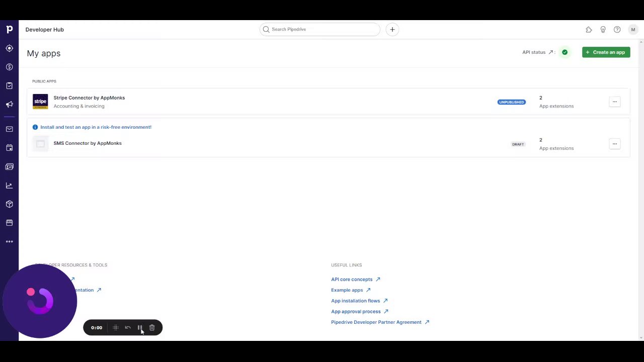This screenshot has width=644, height=362.
Task: Pause the screen recording
Action: point(140,328)
